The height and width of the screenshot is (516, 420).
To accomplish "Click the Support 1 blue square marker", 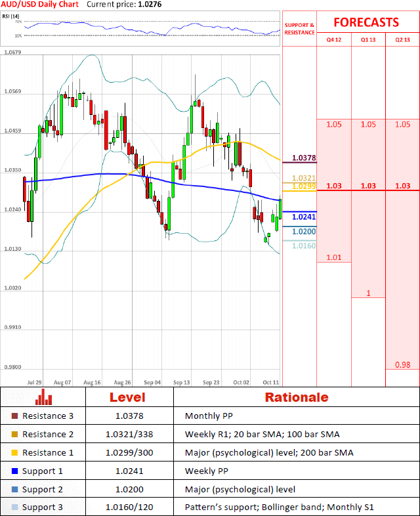I will pos(15,471).
